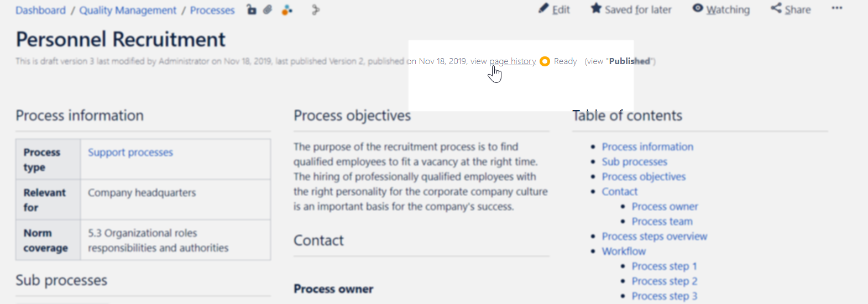Screen dimensions: 868x304
Task: Navigate to Processes in the breadcrumb
Action: [x=212, y=11]
